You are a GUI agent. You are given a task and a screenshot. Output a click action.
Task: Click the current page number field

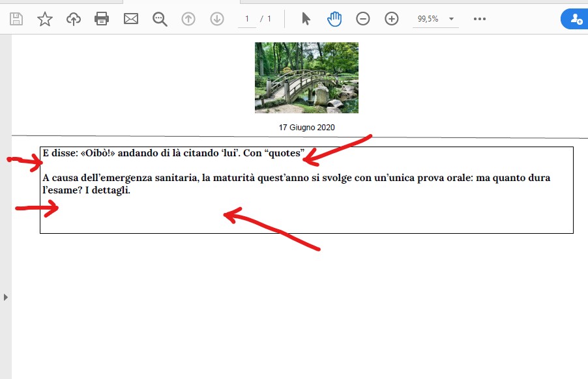[x=247, y=19]
